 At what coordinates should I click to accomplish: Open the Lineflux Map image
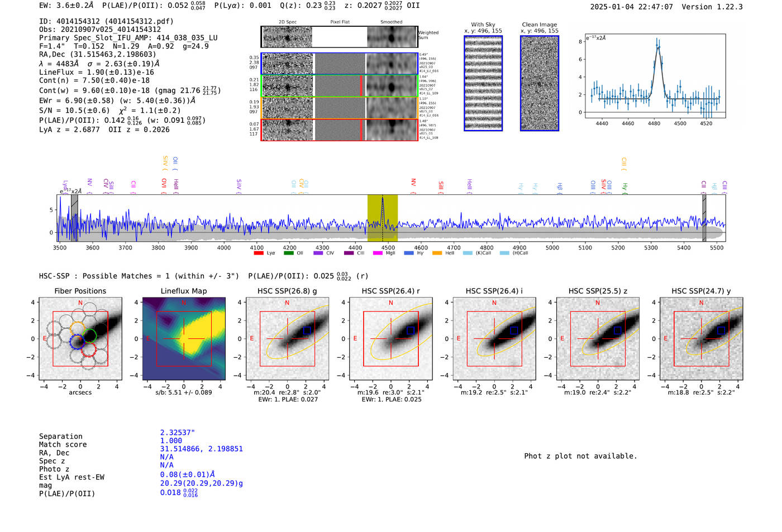184,339
